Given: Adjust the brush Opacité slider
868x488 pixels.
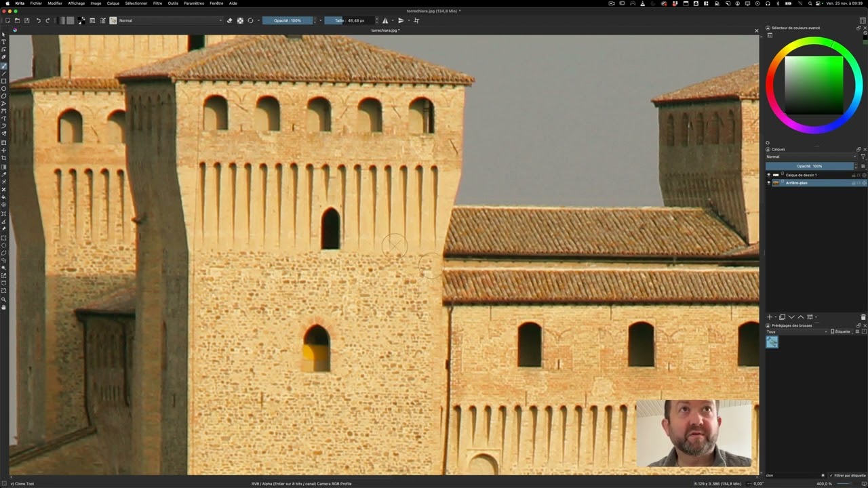Looking at the screenshot, I should click(288, 20).
